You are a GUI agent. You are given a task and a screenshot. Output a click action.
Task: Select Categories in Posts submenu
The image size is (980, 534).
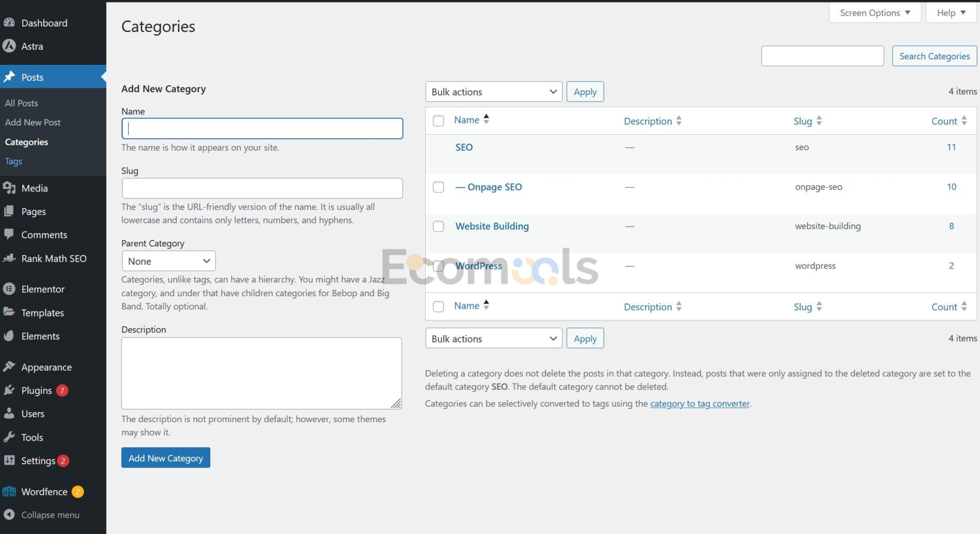pyautogui.click(x=27, y=142)
